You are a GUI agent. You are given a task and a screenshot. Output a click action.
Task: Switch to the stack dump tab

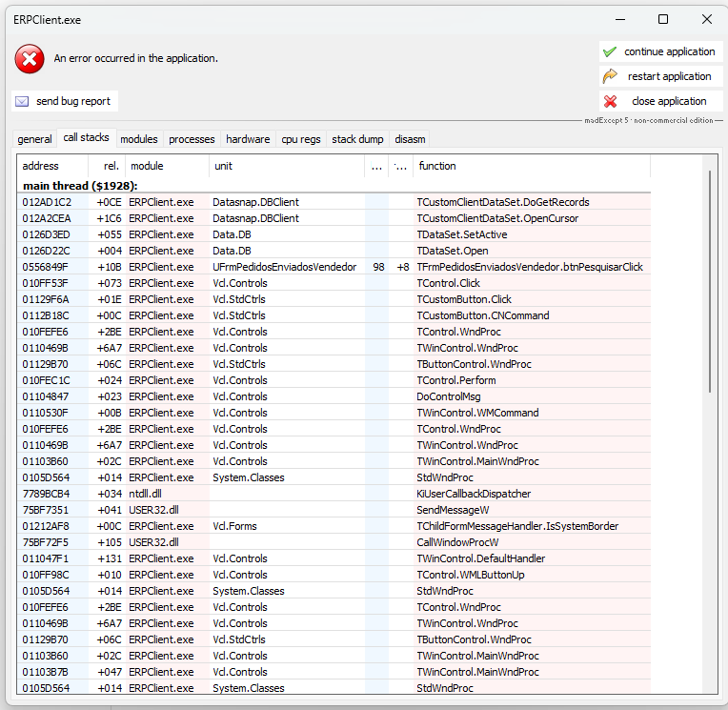357,139
